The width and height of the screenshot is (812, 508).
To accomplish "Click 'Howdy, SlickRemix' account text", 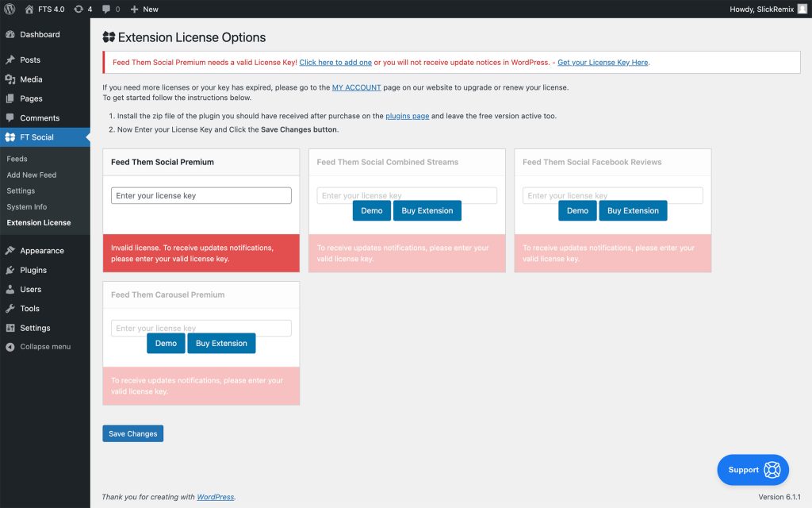I will pyautogui.click(x=762, y=9).
